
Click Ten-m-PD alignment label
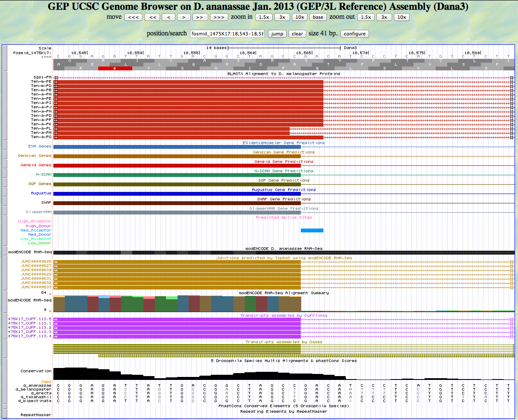click(x=41, y=86)
